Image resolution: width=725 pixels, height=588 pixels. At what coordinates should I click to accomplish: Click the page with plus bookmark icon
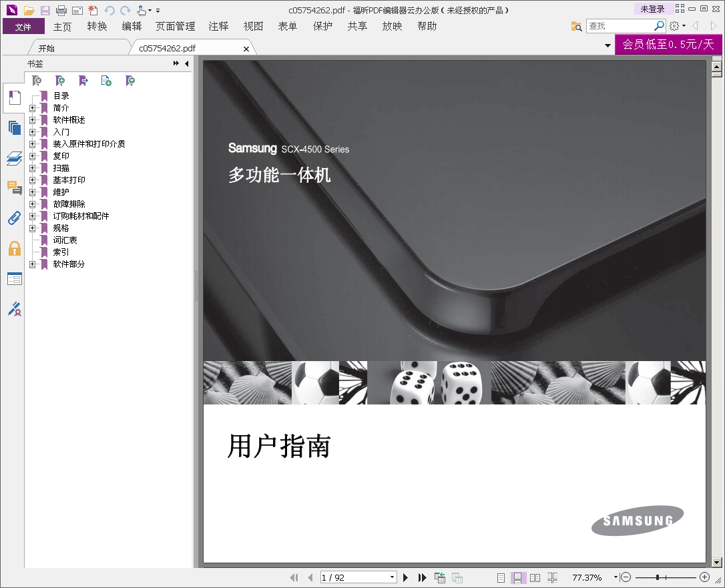pyautogui.click(x=106, y=81)
